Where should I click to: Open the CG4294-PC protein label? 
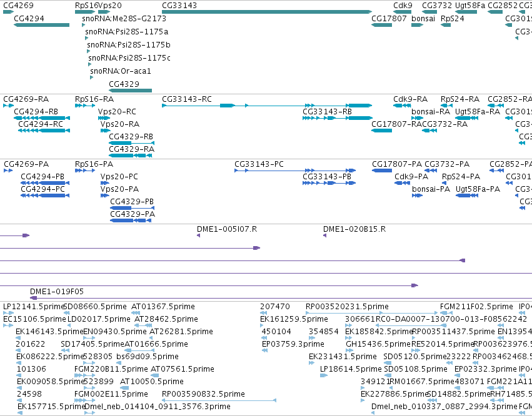coord(43,189)
